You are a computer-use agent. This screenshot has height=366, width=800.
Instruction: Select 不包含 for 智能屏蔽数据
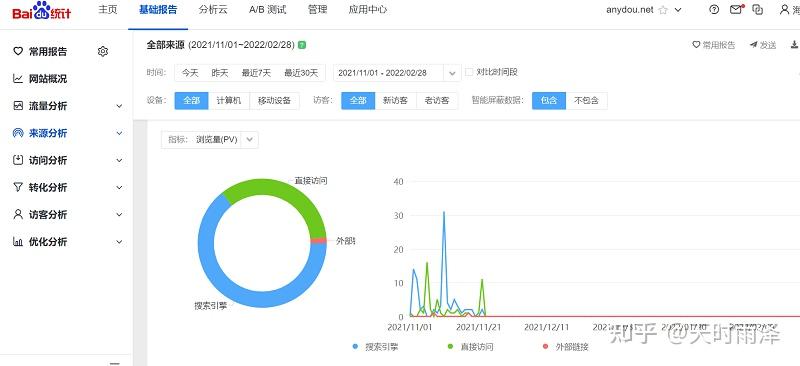(x=586, y=101)
